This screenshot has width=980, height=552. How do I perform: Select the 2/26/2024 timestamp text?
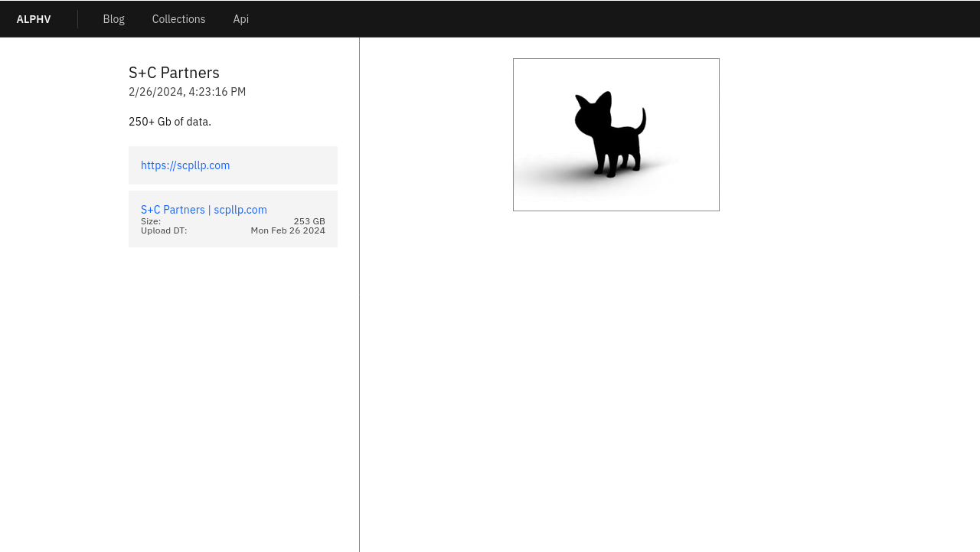tap(187, 92)
